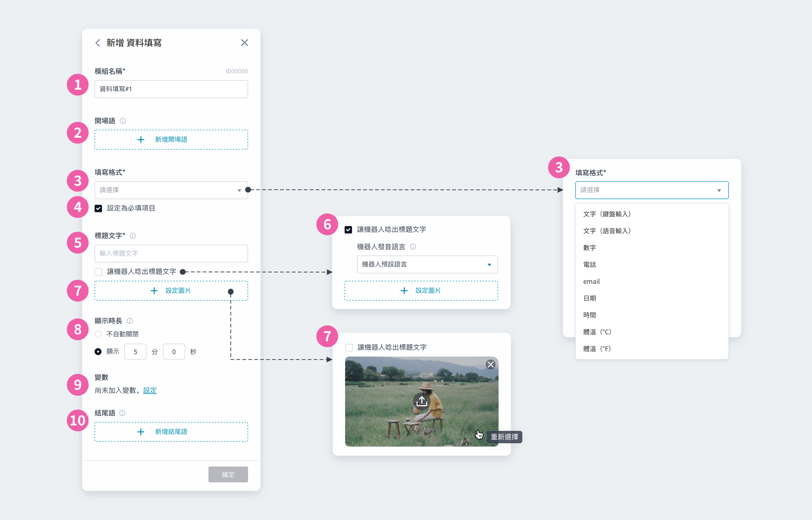Expand the 機器人預設語言 dropdown
812x520 pixels.
coord(427,264)
